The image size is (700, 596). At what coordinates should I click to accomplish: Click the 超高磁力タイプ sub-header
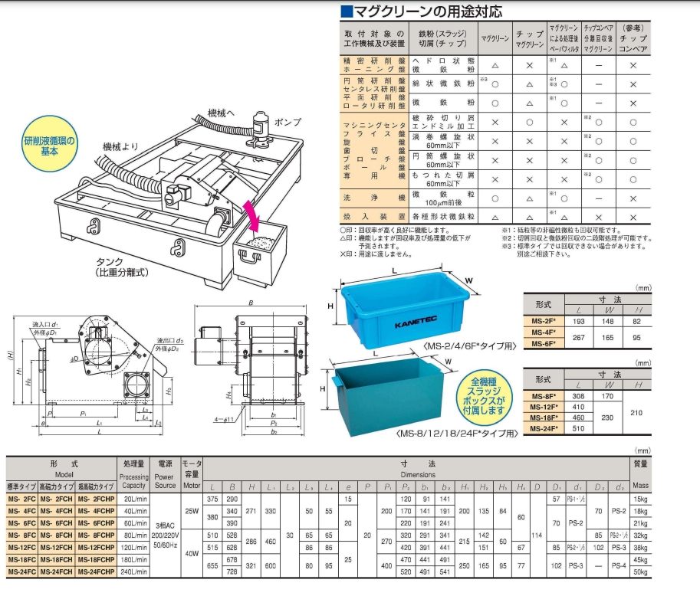pyautogui.click(x=96, y=486)
